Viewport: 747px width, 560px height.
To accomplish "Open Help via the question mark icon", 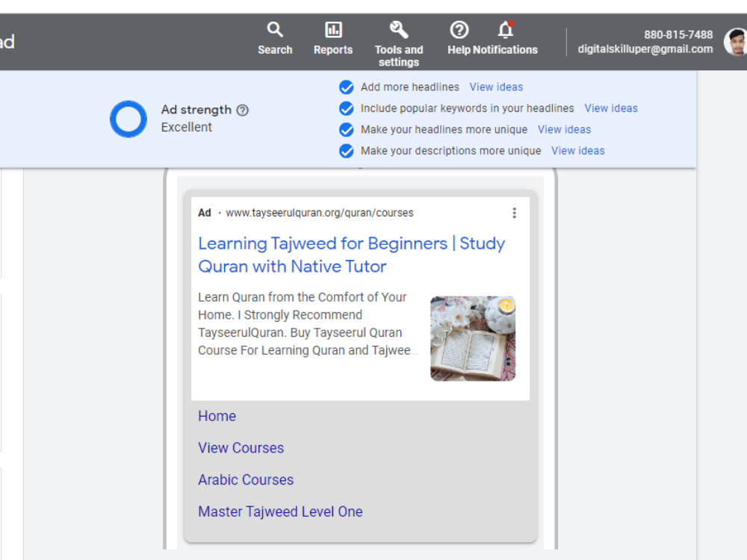I will 459,31.
